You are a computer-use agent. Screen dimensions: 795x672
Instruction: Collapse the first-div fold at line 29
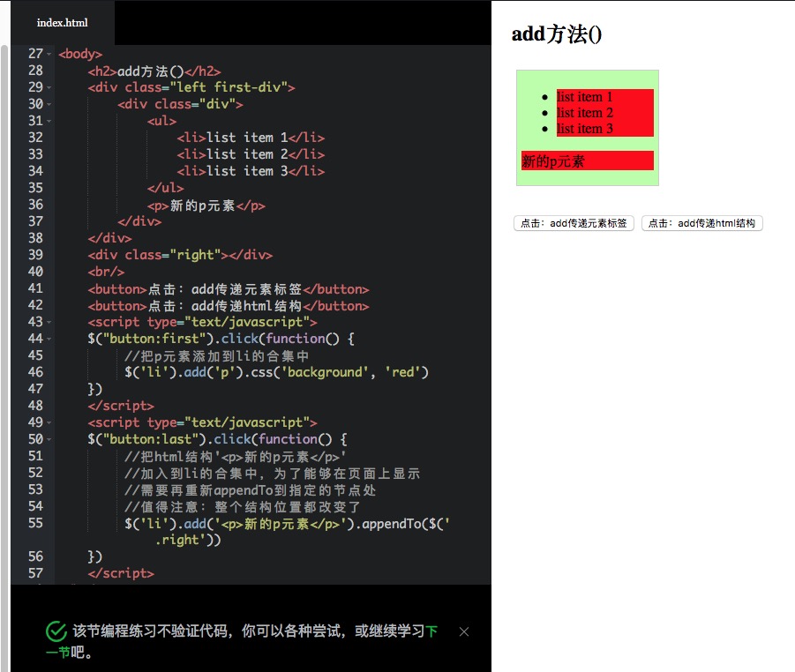(x=49, y=87)
